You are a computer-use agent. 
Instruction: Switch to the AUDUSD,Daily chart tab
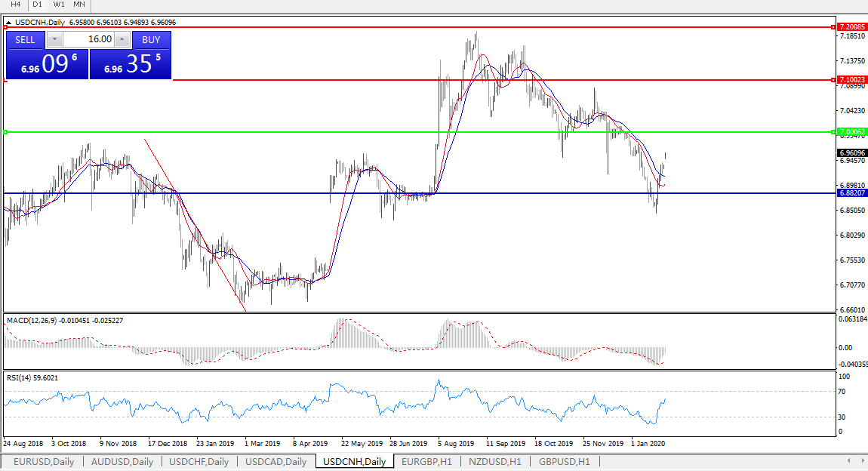click(x=122, y=461)
